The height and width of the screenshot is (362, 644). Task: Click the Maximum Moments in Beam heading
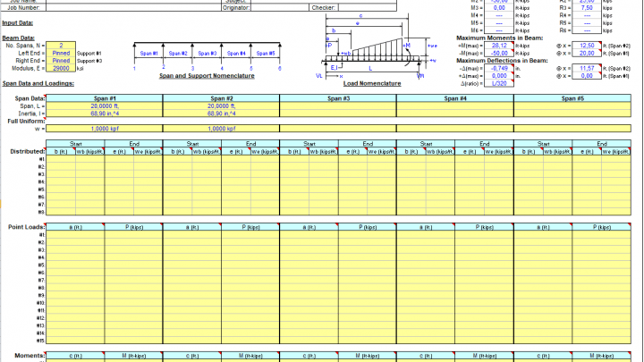[x=499, y=38]
